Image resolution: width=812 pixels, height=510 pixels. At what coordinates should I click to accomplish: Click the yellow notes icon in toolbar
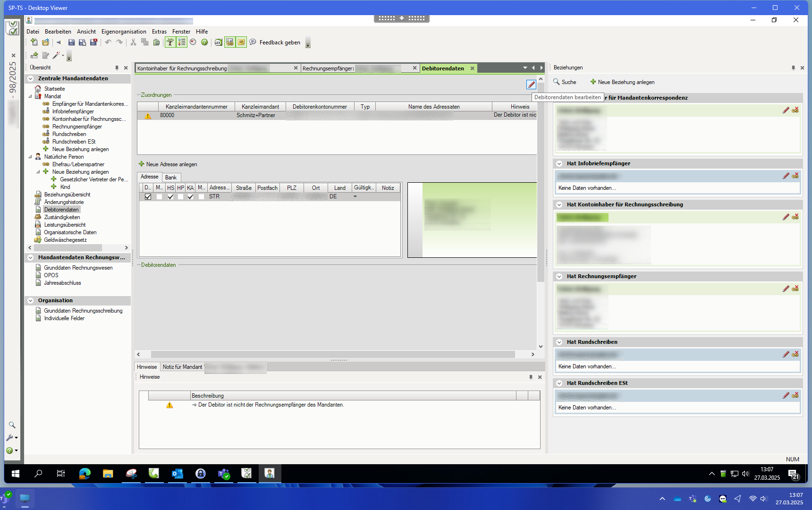(x=241, y=42)
